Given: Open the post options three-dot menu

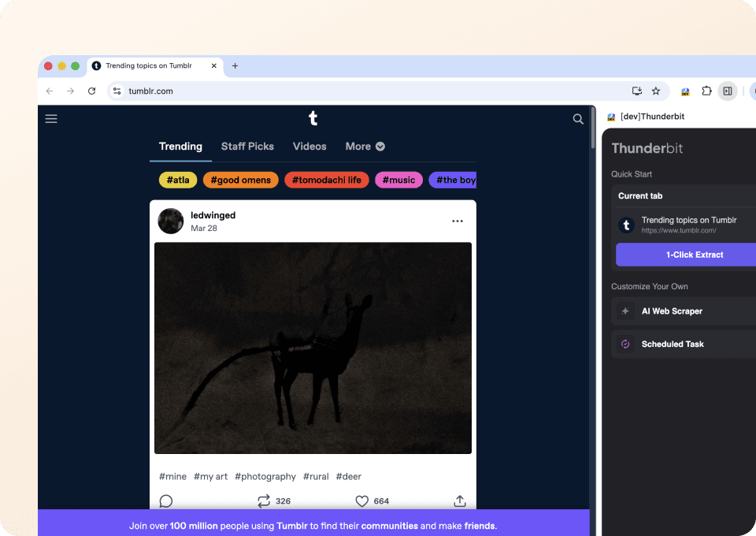Looking at the screenshot, I should point(458,221).
